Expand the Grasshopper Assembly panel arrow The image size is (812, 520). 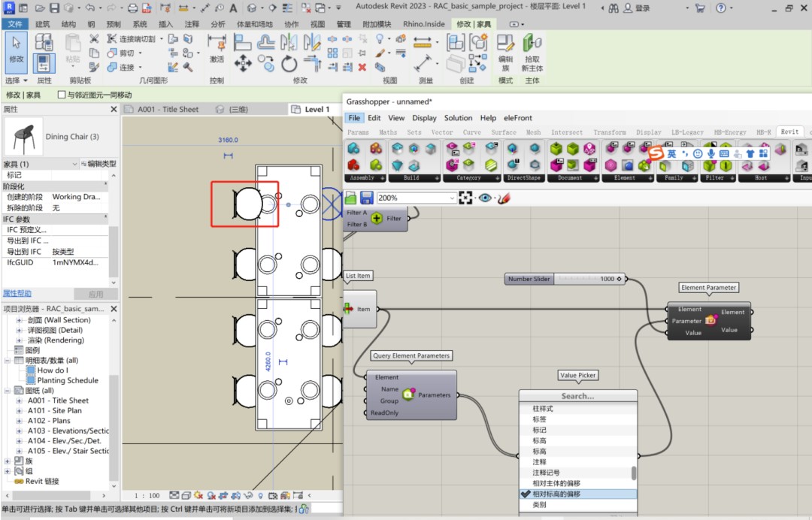tap(383, 178)
